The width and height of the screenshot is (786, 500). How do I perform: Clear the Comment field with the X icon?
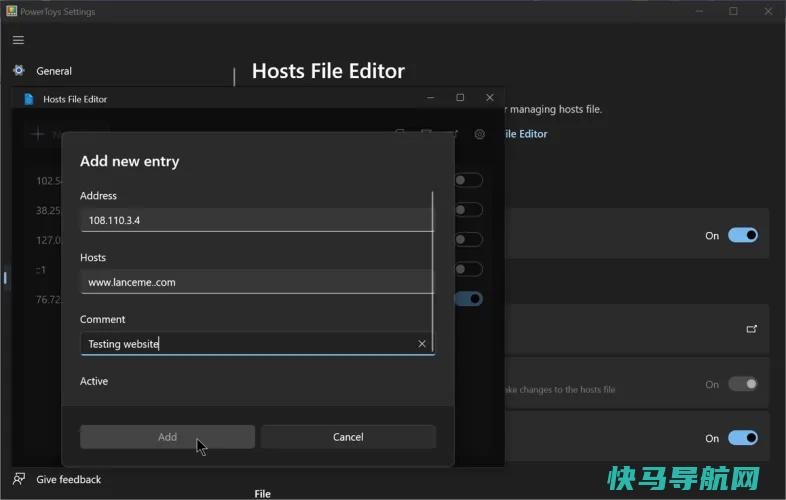(422, 344)
